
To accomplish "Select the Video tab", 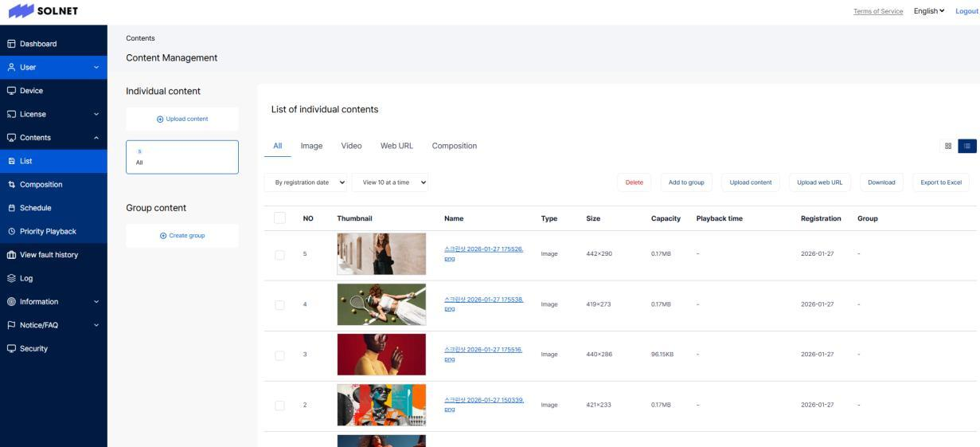I will (x=351, y=146).
